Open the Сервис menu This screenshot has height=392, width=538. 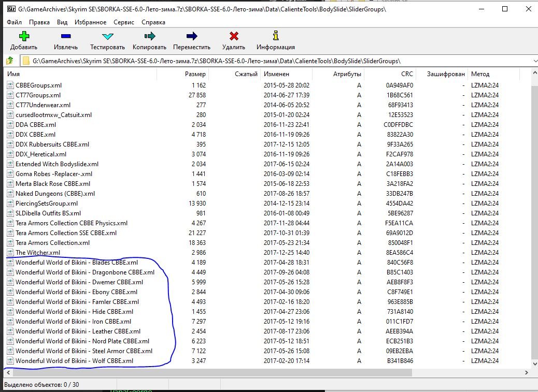[123, 22]
